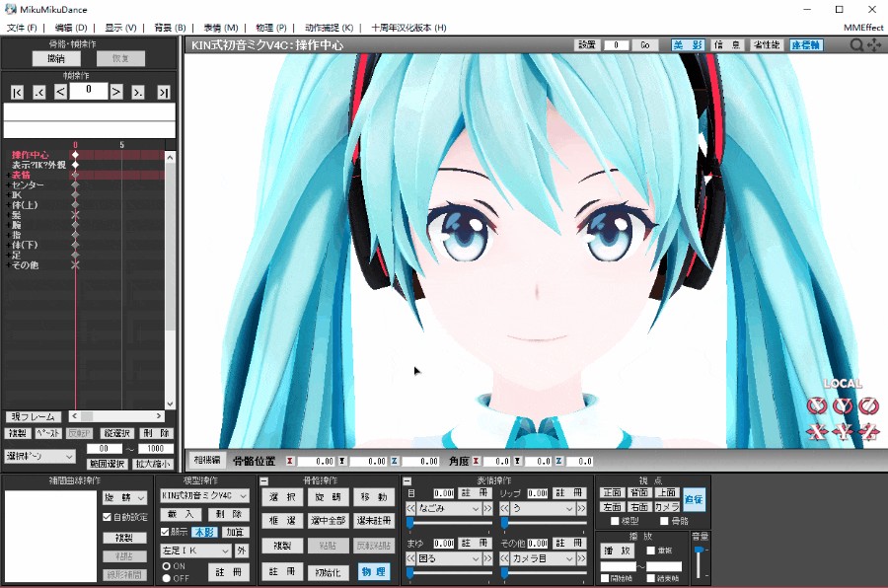
Task: Click the 正面 front view button
Action: point(612,492)
